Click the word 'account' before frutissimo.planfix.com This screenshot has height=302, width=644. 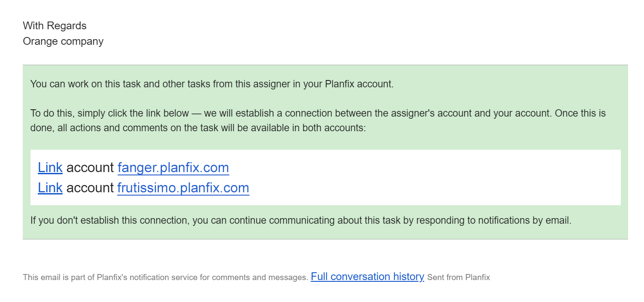tap(90, 188)
